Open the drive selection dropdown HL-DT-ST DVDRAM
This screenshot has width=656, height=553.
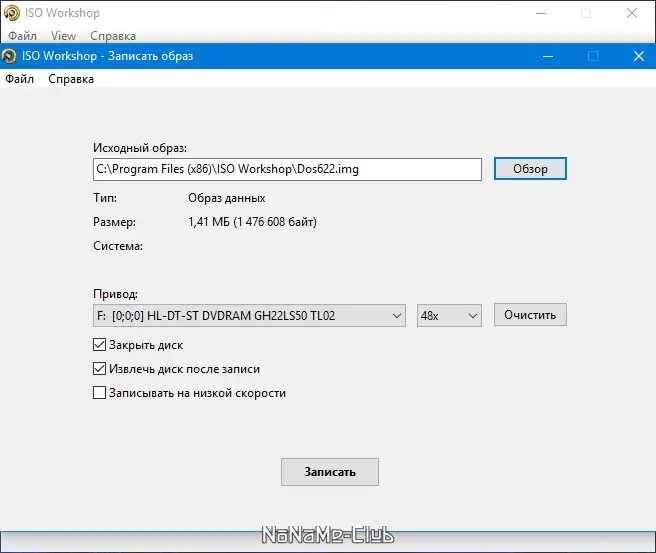249,315
